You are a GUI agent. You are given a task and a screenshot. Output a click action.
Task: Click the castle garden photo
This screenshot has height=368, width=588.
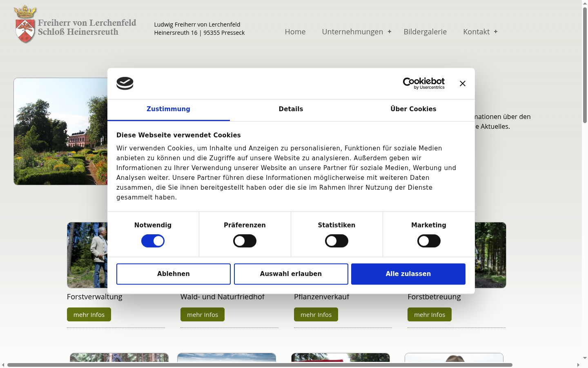pos(60,131)
